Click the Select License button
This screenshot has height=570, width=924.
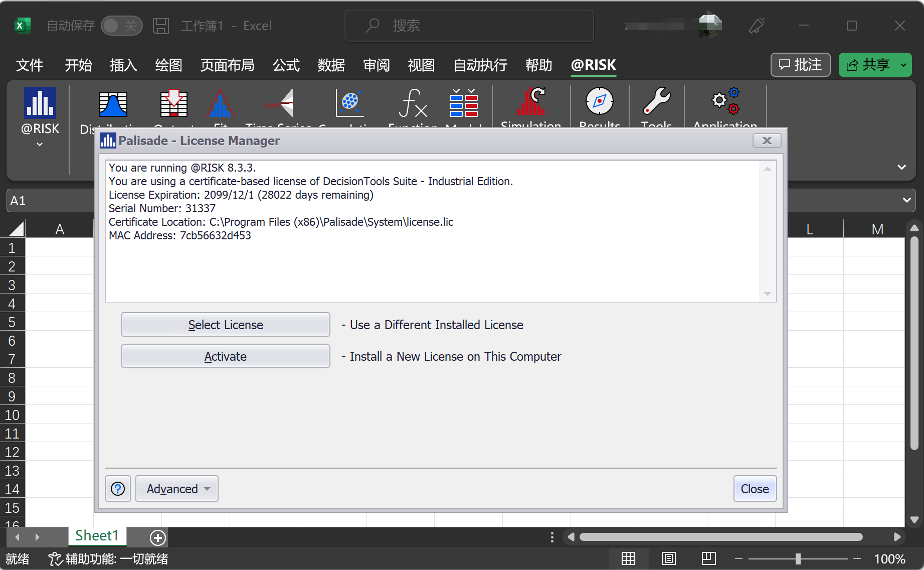[x=226, y=325]
